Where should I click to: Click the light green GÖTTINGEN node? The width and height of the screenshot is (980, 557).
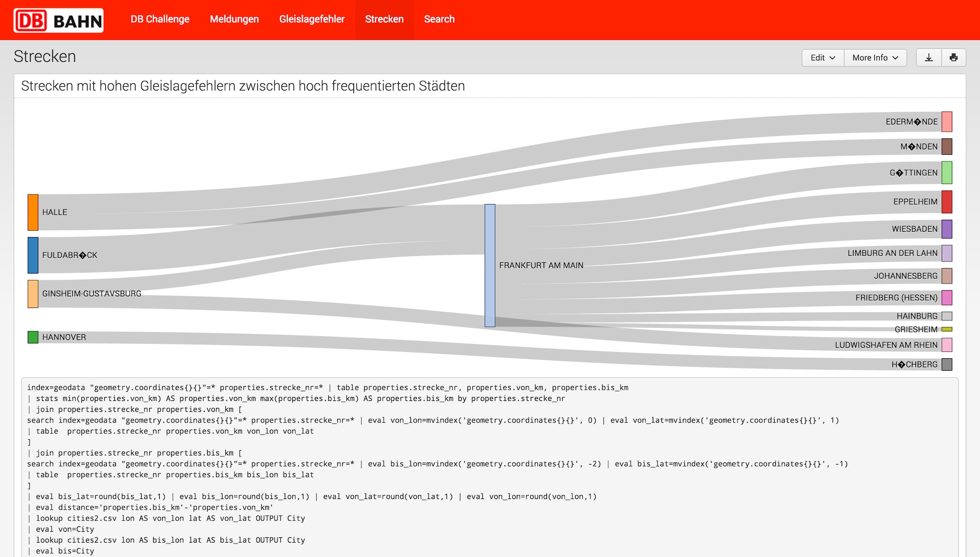(947, 172)
